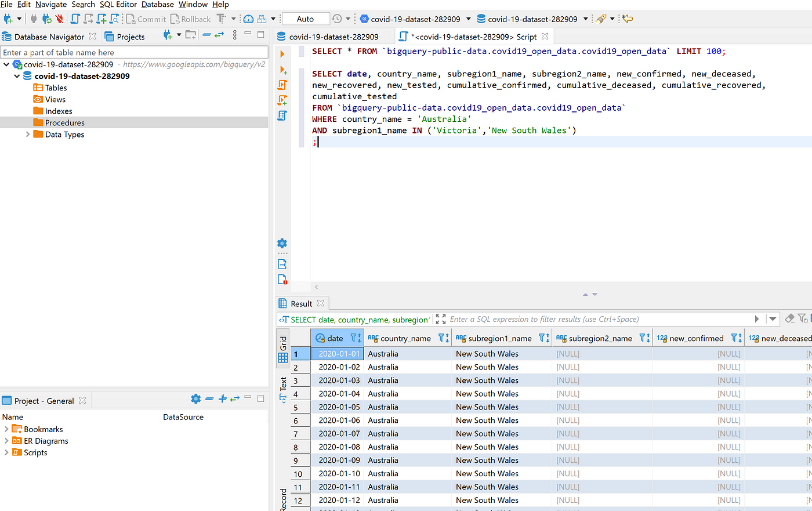Screen dimensions: 812x511
Task: Apply filter with the arrow button
Action: [x=756, y=319]
